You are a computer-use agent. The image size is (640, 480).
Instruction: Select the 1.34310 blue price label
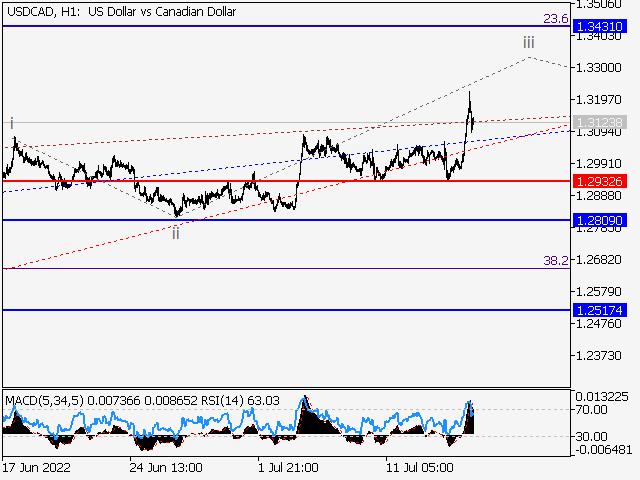tap(600, 26)
